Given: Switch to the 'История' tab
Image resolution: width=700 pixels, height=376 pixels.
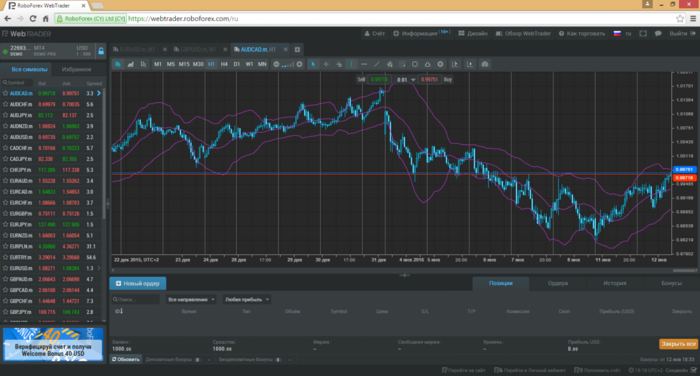Looking at the screenshot, I should point(615,283).
